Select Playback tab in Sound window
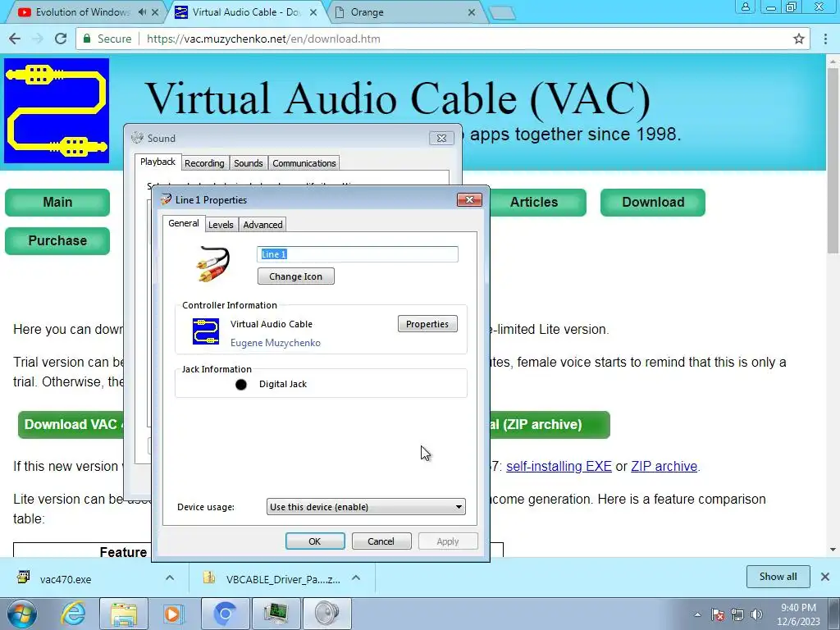Screen dimensions: 840x630 (158, 162)
